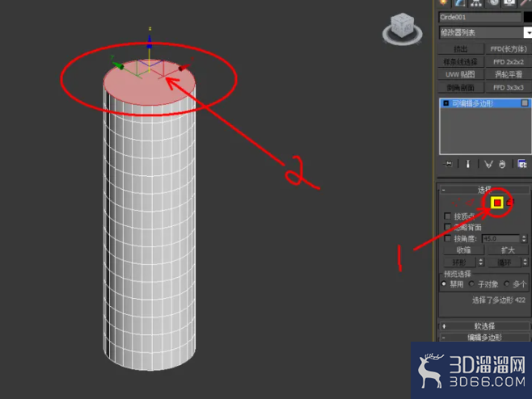The height and width of the screenshot is (399, 532).
Task: Select 可编辑多边形 in the modifier stack
Action: coord(485,103)
